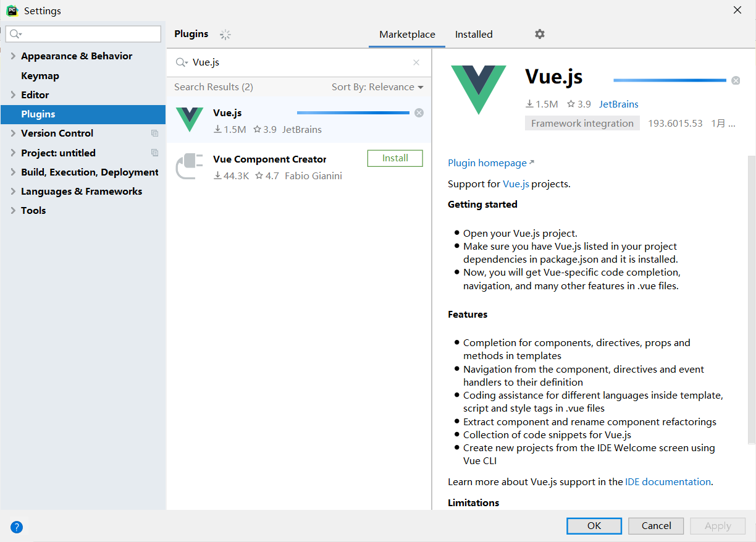This screenshot has height=542, width=756.
Task: Click the Fabio Gianini vendor name
Action: (x=313, y=176)
